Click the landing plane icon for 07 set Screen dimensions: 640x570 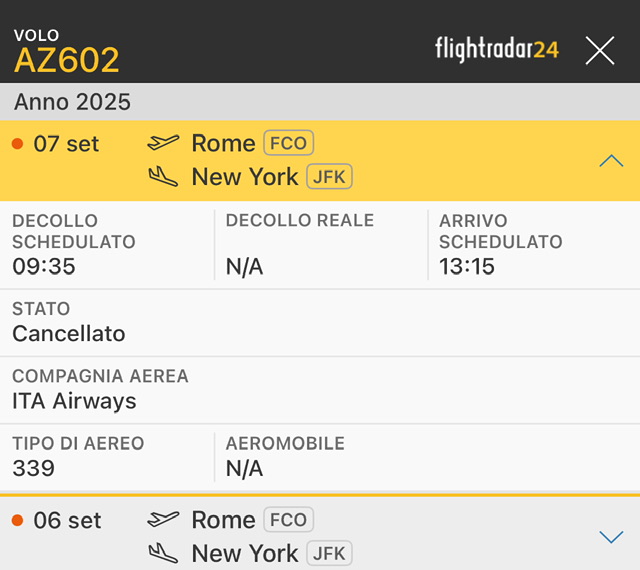[x=163, y=177]
